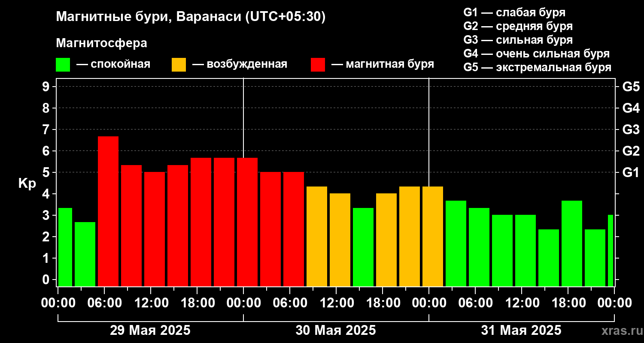This screenshot has height=343, width=644.
Task: Click the 'G1' label on the right axis
Action: (x=631, y=172)
